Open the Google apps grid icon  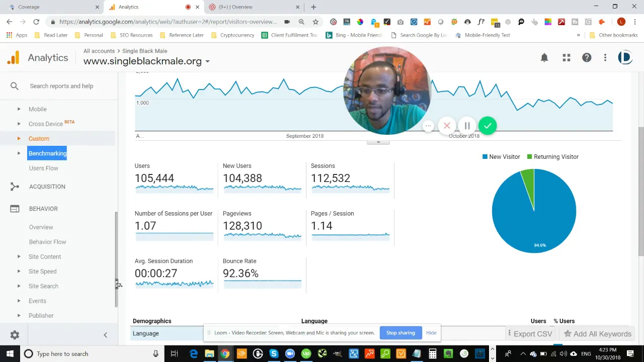pos(567,58)
